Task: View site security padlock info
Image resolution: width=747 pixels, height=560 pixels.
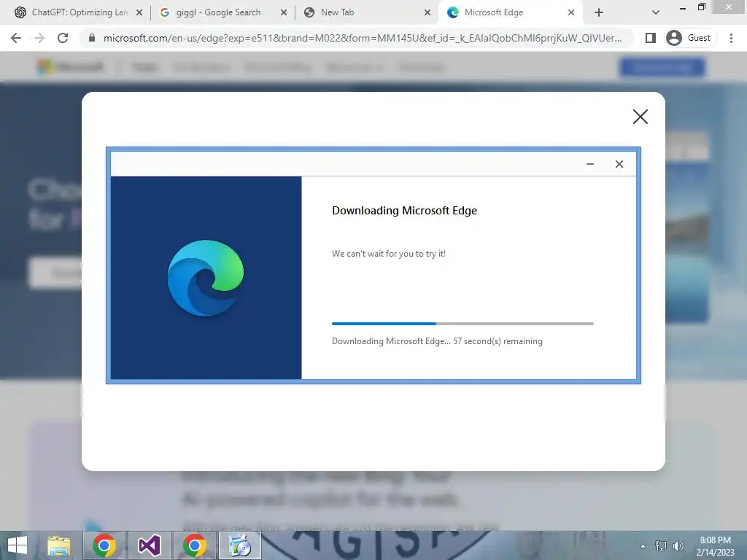Action: tap(92, 38)
